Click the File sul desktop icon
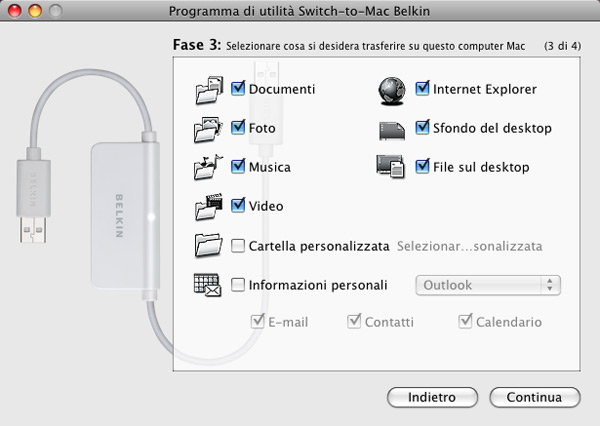 390,167
